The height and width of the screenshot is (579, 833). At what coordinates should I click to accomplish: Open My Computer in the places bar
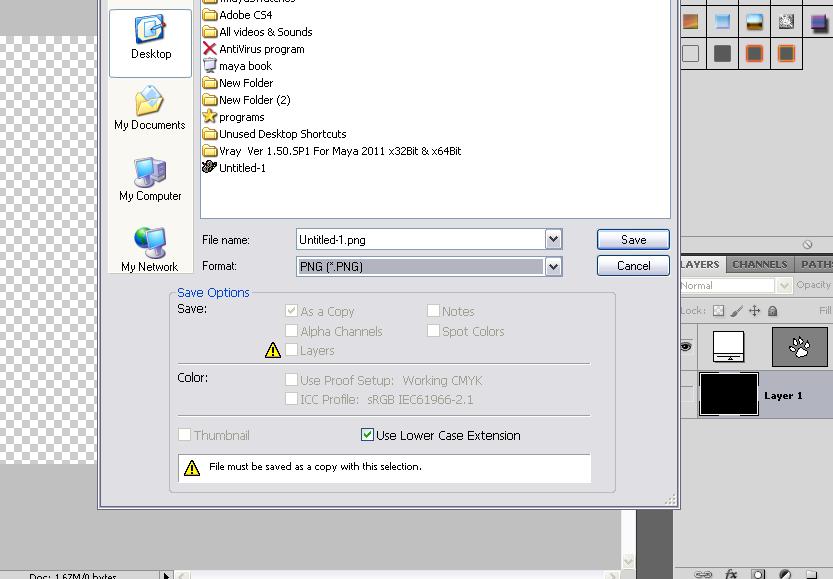[150, 179]
